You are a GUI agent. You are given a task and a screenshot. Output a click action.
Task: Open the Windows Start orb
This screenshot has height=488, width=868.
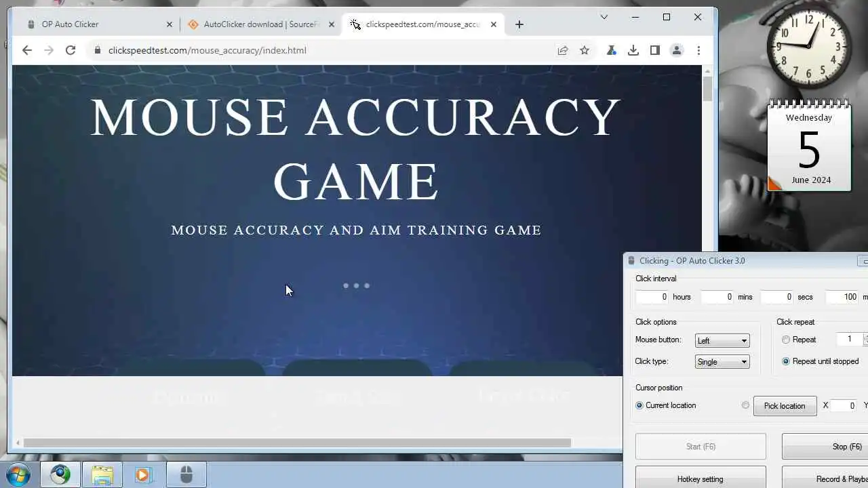click(x=18, y=474)
